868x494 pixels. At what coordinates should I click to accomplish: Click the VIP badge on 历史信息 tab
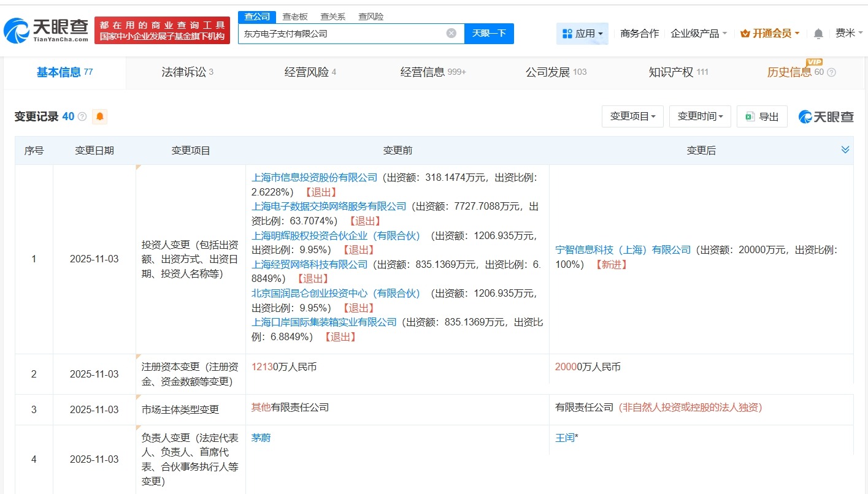coord(813,62)
